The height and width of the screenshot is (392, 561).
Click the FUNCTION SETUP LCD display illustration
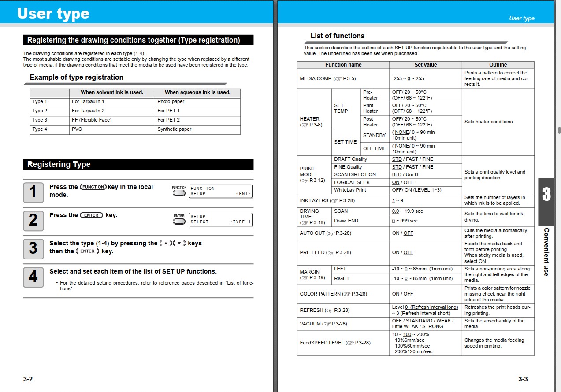pos(220,191)
